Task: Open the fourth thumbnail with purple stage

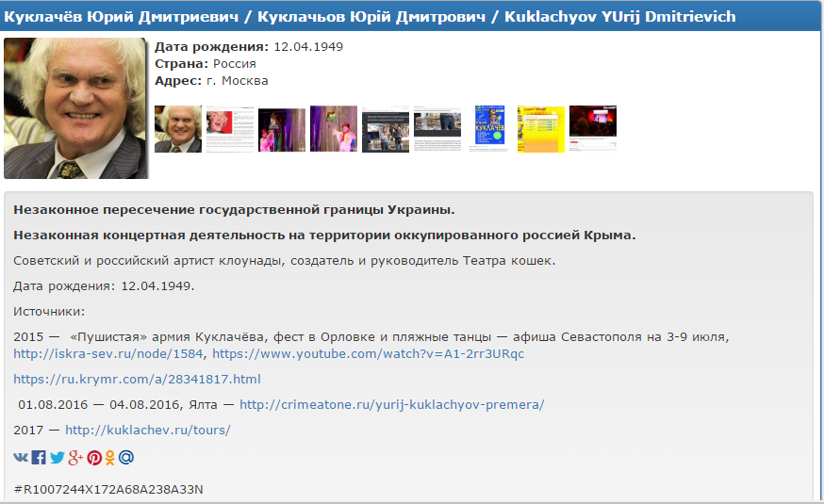Action: (334, 129)
